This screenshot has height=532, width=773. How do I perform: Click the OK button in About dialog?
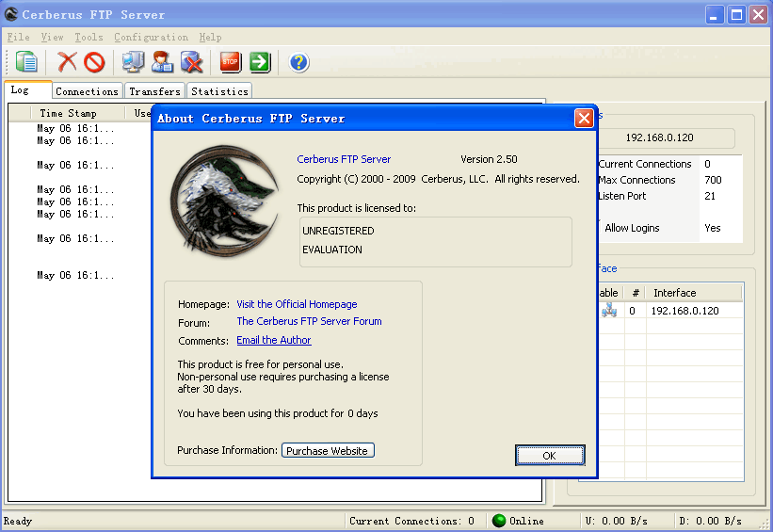[x=550, y=455]
